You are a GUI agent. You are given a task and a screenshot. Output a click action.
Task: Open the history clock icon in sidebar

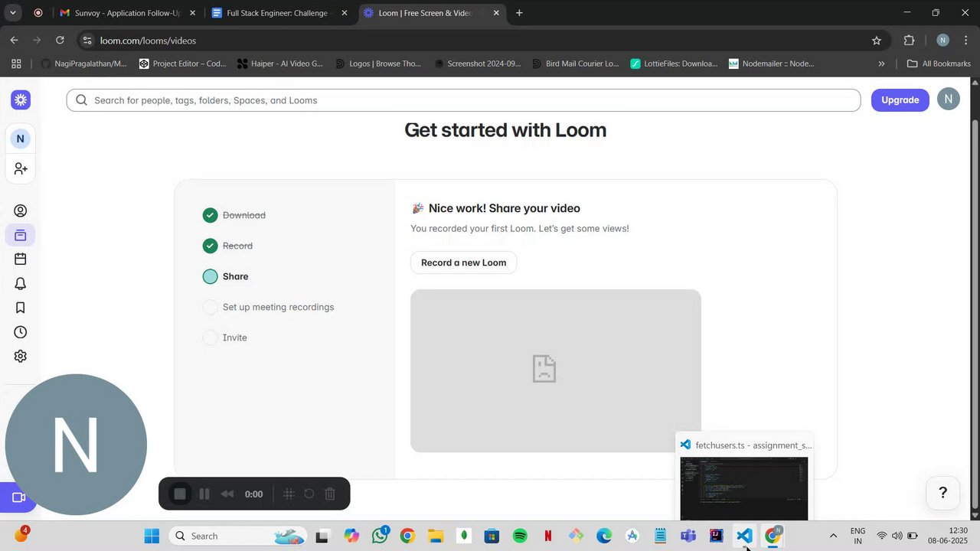(21, 332)
